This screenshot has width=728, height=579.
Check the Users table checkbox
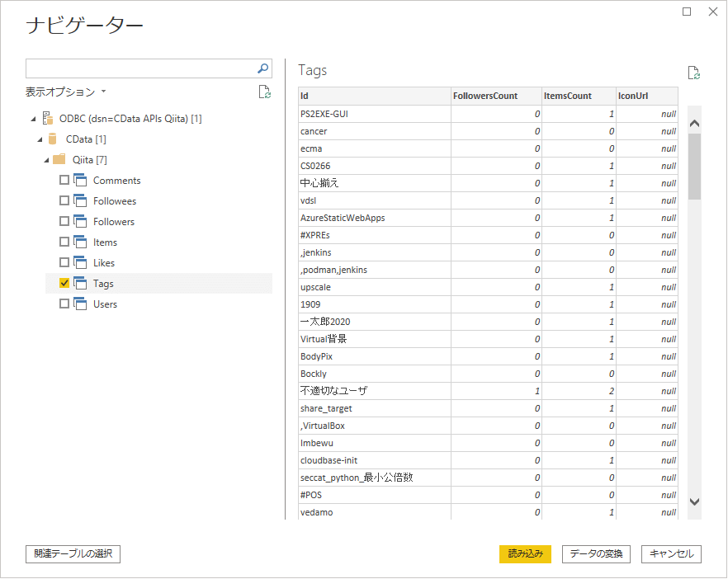64,304
